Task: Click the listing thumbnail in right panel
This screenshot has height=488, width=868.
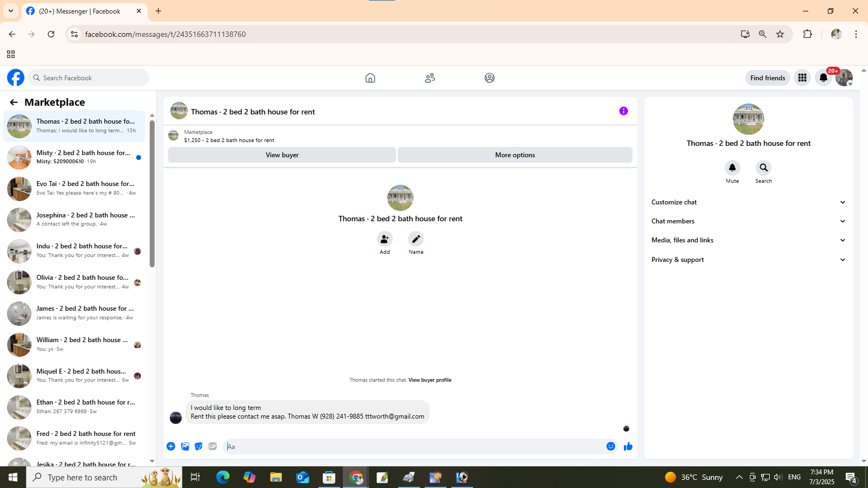Action: click(x=748, y=119)
